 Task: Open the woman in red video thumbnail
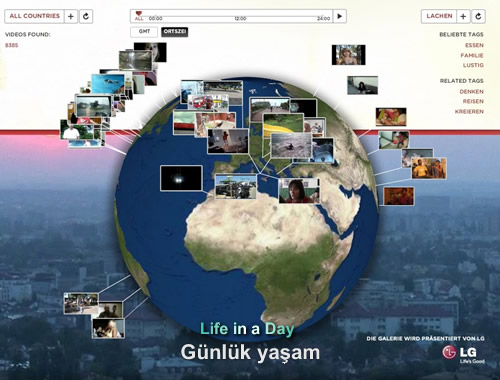[x=299, y=191]
